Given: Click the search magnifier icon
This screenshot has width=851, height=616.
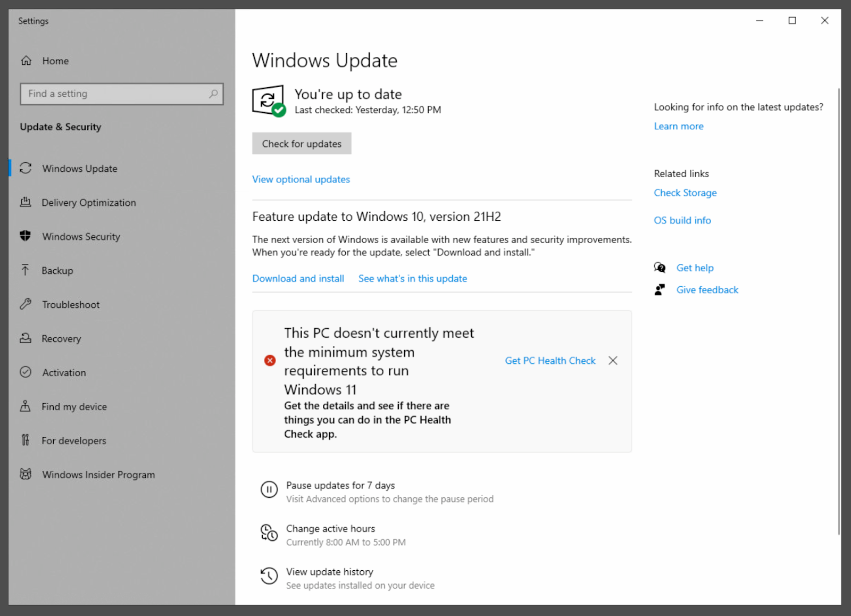Looking at the screenshot, I should (x=213, y=94).
